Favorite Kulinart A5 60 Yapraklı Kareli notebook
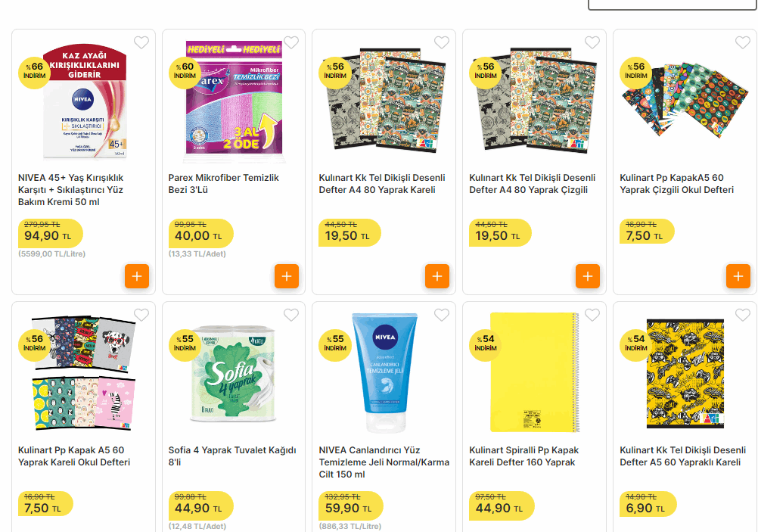Screen dimensions: 758x532 (x=743, y=315)
